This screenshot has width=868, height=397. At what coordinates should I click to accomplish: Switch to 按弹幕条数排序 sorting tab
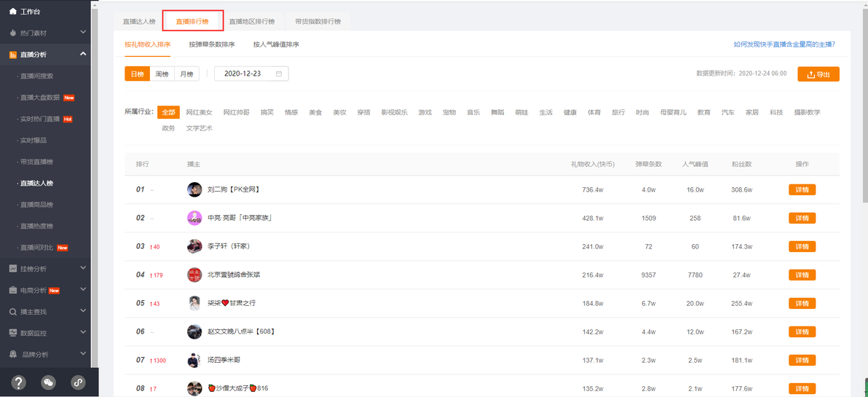211,44
